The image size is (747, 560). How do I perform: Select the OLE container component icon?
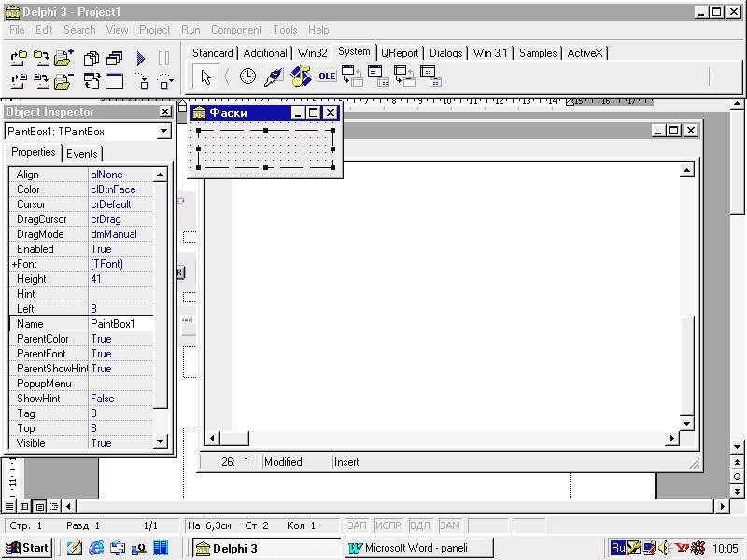(327, 77)
